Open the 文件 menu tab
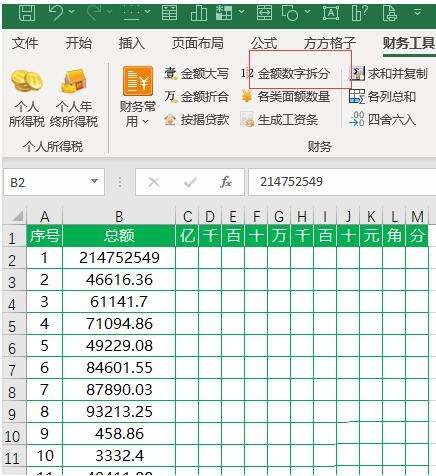This screenshot has height=476, width=436. pyautogui.click(x=25, y=43)
